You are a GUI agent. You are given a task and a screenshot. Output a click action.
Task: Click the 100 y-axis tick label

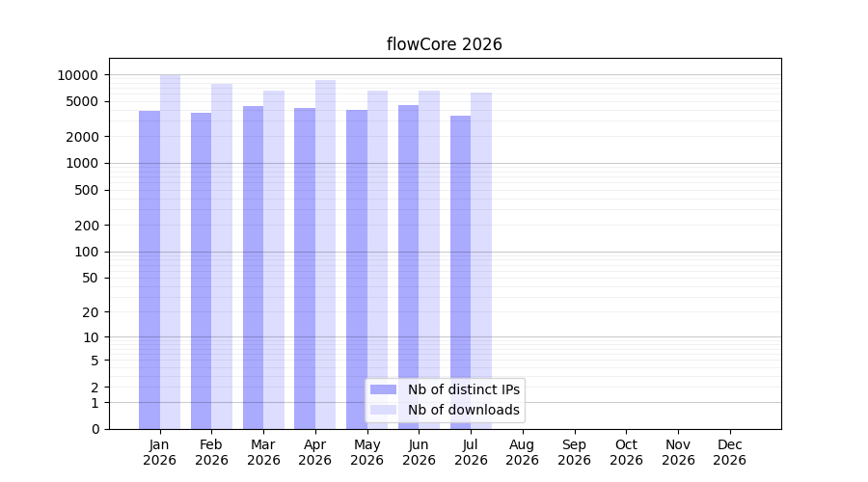86,252
